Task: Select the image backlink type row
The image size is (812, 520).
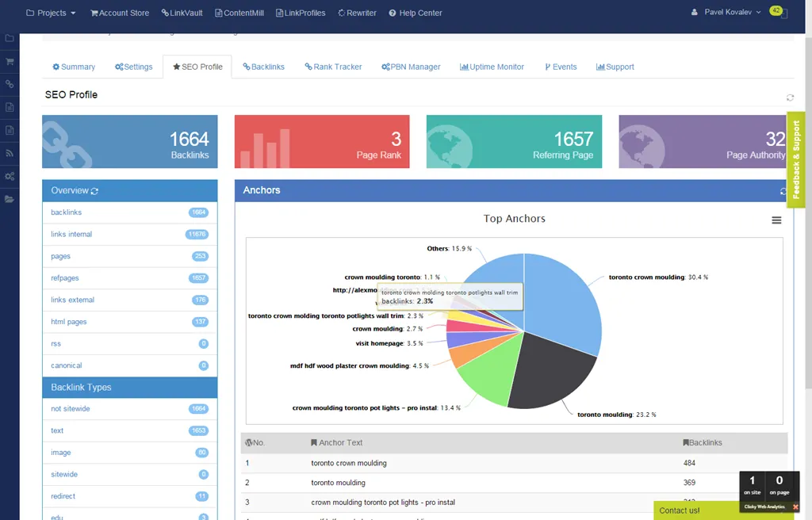Action: point(130,453)
